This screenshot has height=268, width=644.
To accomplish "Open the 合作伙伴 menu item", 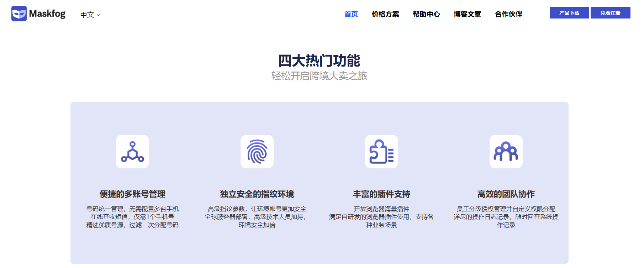I will 508,14.
